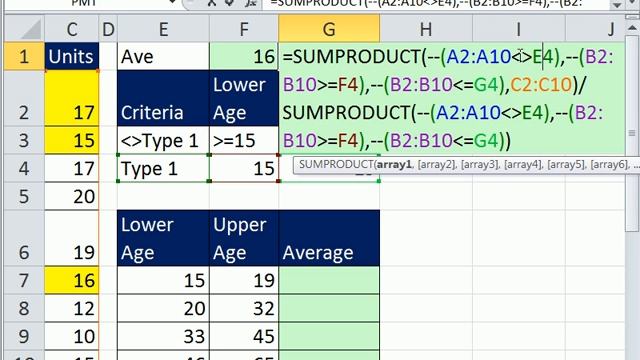Select column I header
640x360 pixels.
(x=519, y=29)
